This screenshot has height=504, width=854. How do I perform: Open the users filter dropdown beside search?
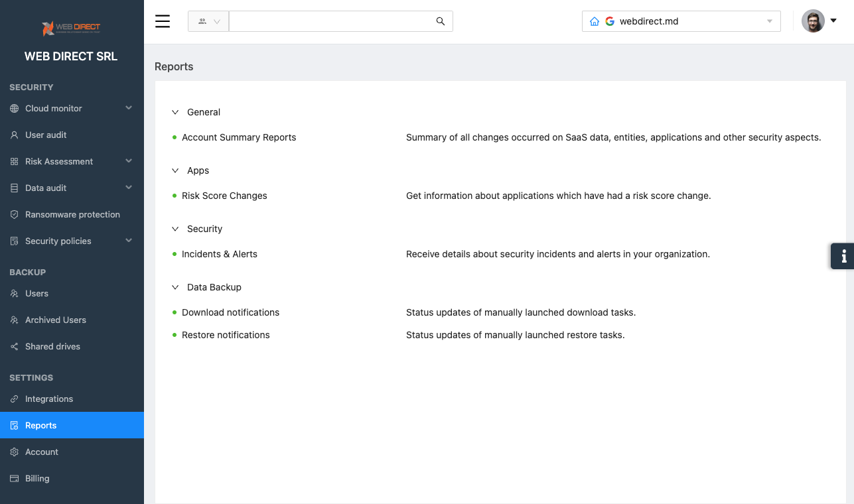click(x=208, y=21)
